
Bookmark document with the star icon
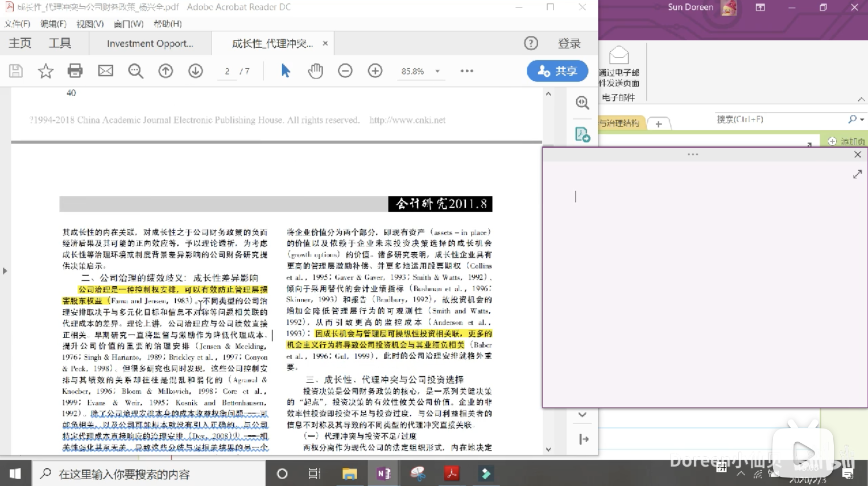(46, 71)
